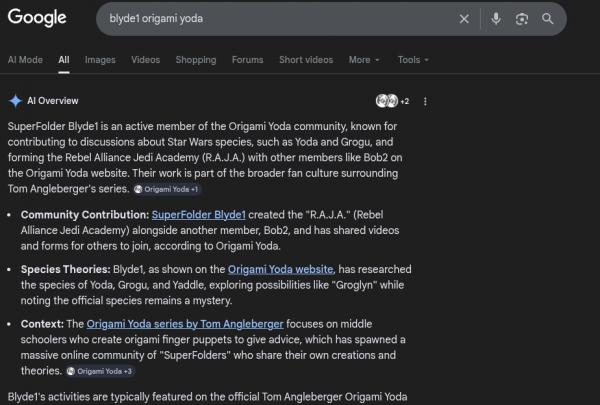
Task: Open the SuperFolder Blyde1 link
Action: click(198, 215)
